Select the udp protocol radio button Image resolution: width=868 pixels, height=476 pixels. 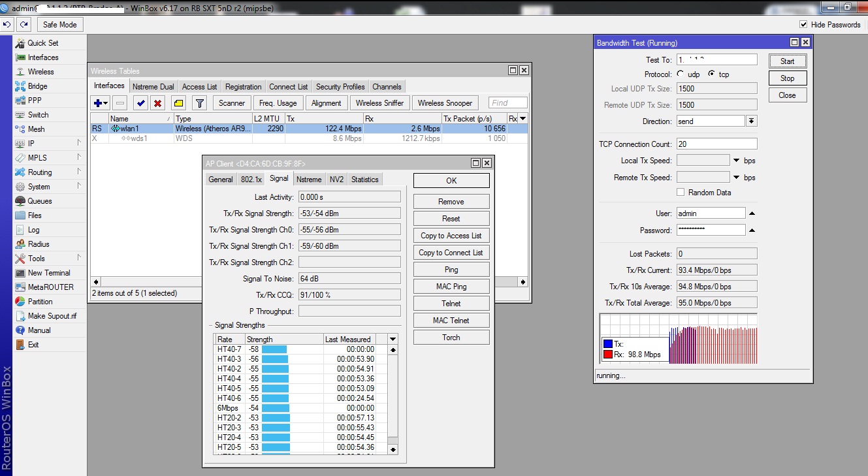point(681,74)
